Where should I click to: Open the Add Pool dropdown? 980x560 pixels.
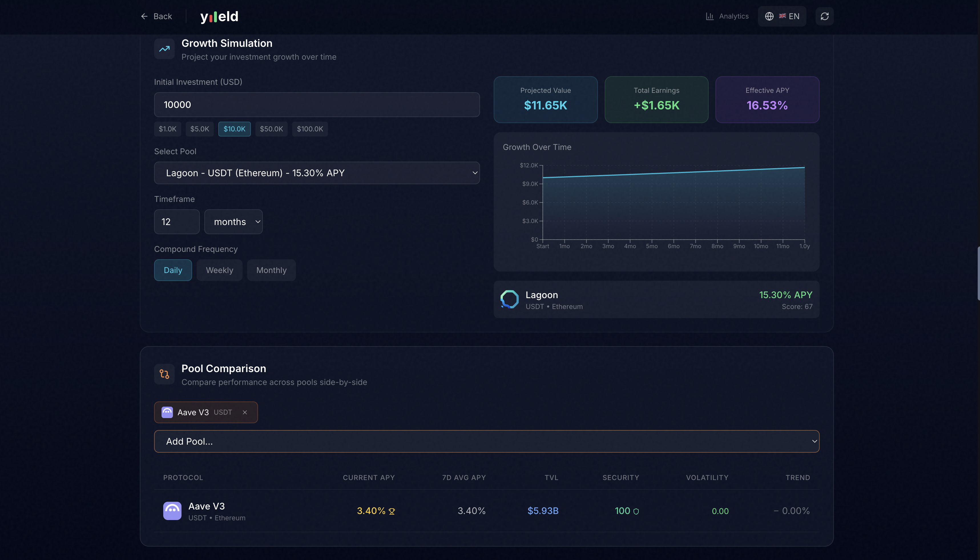coord(486,441)
